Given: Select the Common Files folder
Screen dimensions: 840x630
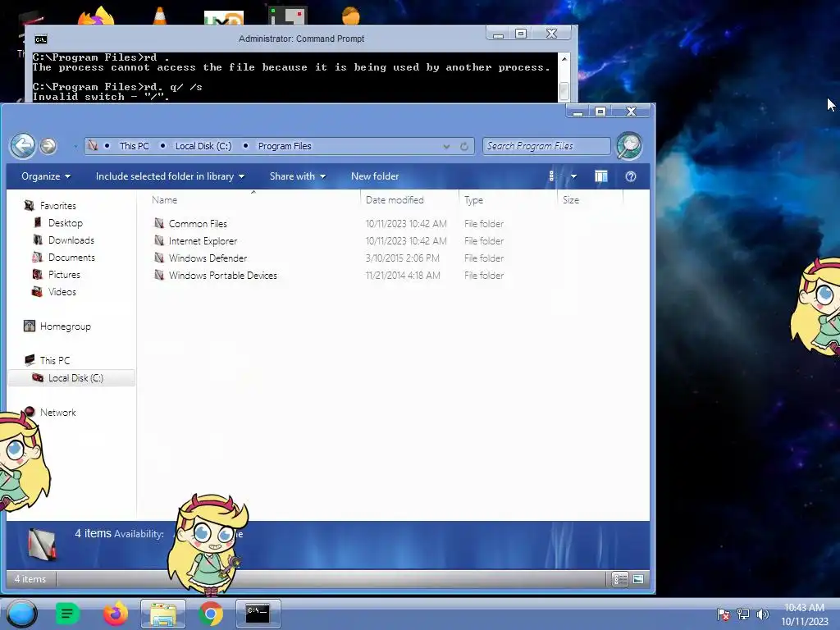Looking at the screenshot, I should coord(198,223).
